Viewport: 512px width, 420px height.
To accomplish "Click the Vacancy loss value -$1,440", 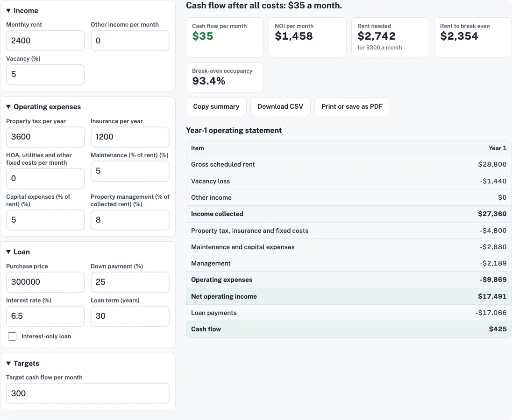I will pyautogui.click(x=493, y=182).
